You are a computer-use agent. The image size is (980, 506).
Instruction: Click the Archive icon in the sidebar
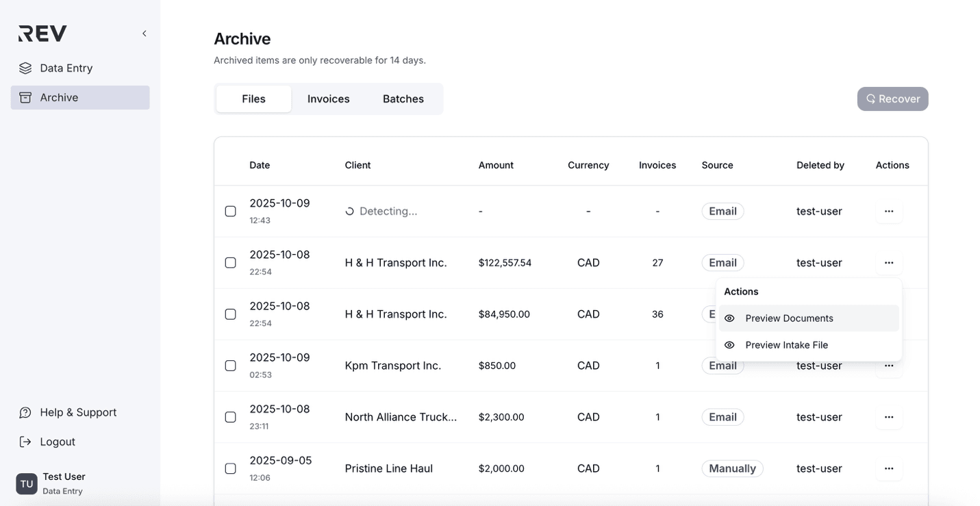25,97
